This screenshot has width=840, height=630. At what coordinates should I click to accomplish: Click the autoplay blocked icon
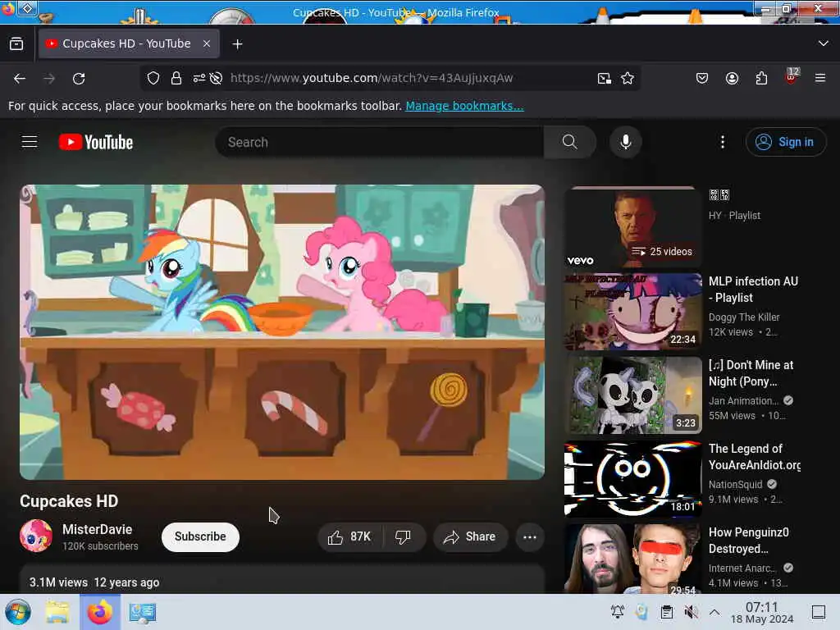pos(216,78)
